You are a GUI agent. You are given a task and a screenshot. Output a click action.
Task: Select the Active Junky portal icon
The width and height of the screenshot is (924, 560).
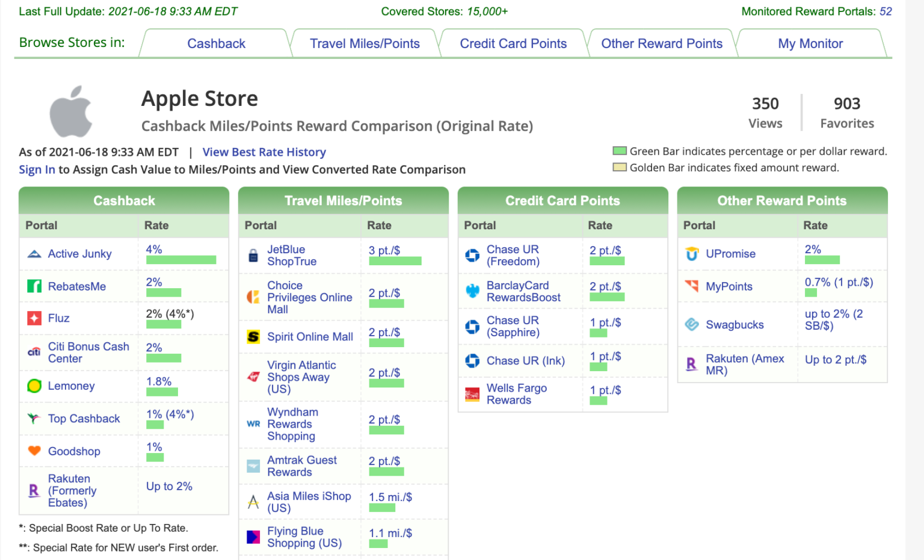tap(34, 254)
